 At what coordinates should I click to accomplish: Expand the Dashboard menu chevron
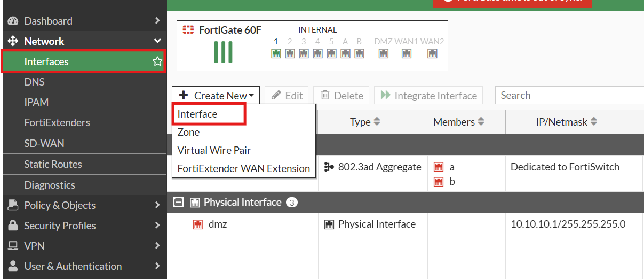point(157,21)
